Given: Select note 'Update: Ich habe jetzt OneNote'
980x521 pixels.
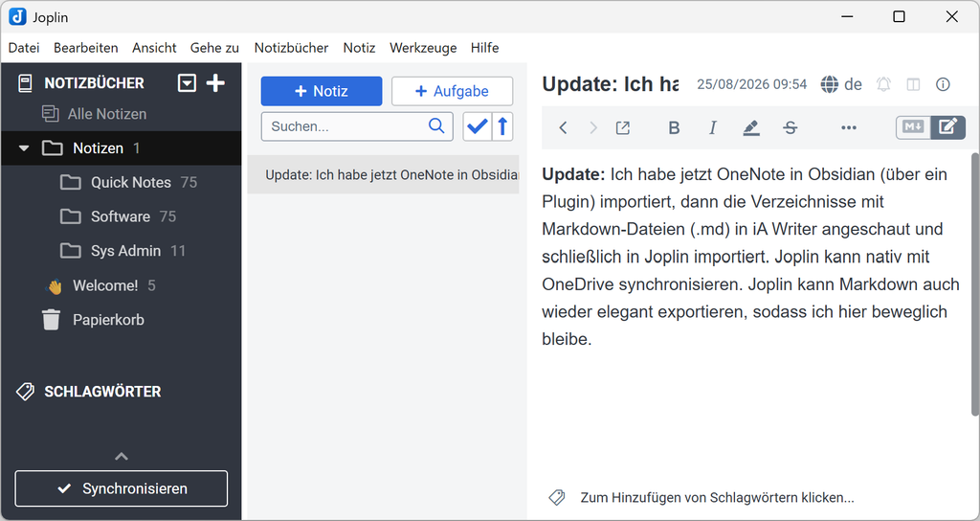Looking at the screenshot, I should [x=383, y=174].
